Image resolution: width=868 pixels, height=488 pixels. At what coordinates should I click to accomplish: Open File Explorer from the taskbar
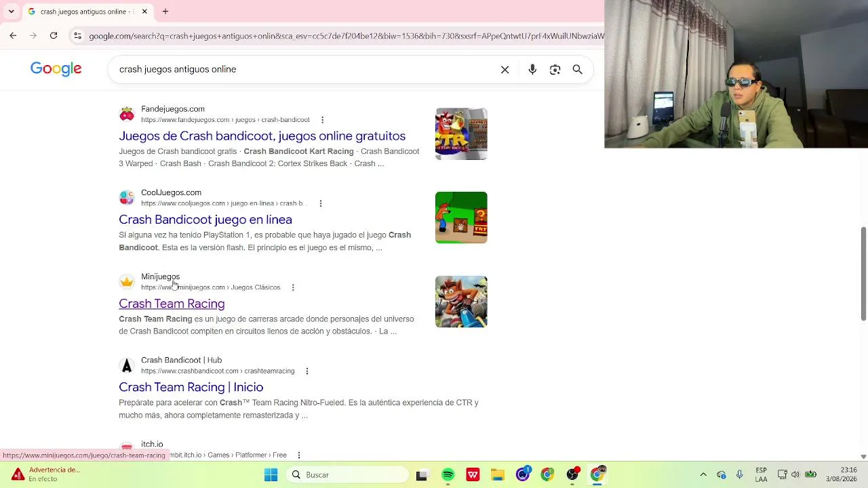click(498, 474)
